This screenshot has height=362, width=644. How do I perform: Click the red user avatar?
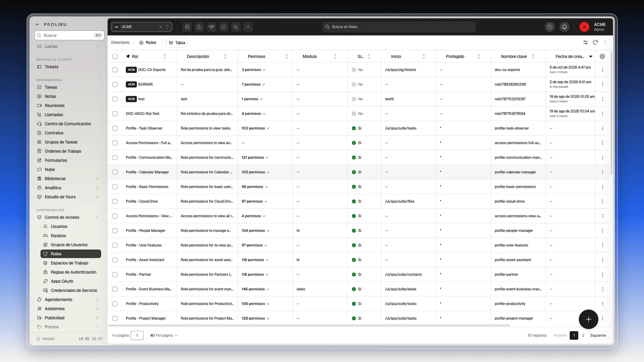point(584,27)
